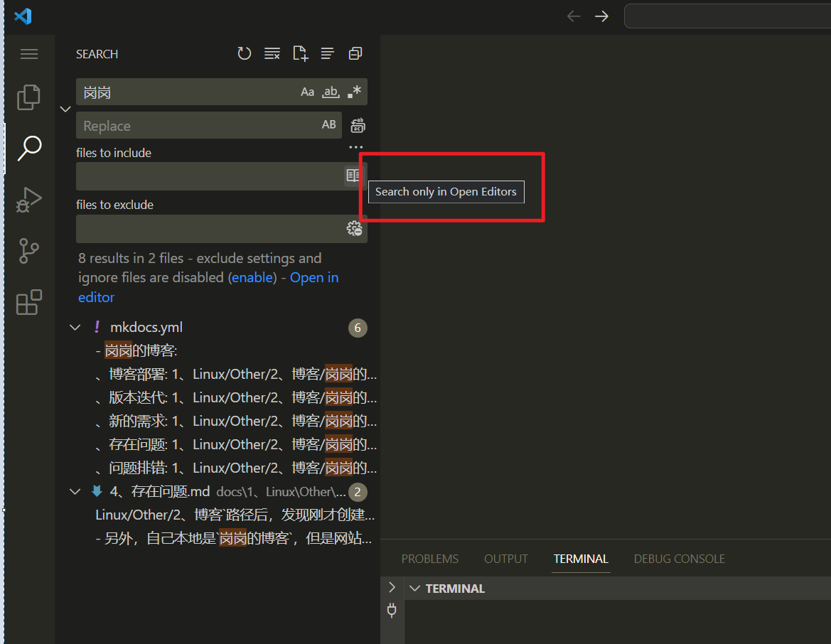This screenshot has width=831, height=644.
Task: Toggle Match Whole Word option
Action: point(331,92)
